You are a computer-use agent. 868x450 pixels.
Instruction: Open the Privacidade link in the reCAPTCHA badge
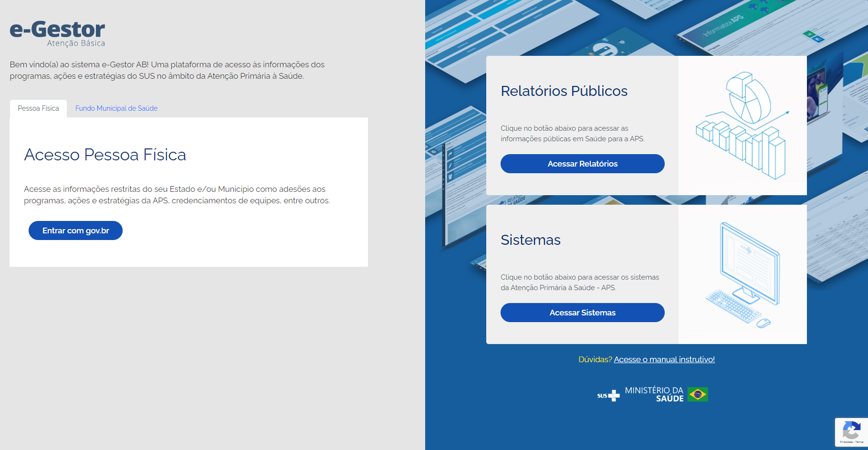tap(846, 442)
